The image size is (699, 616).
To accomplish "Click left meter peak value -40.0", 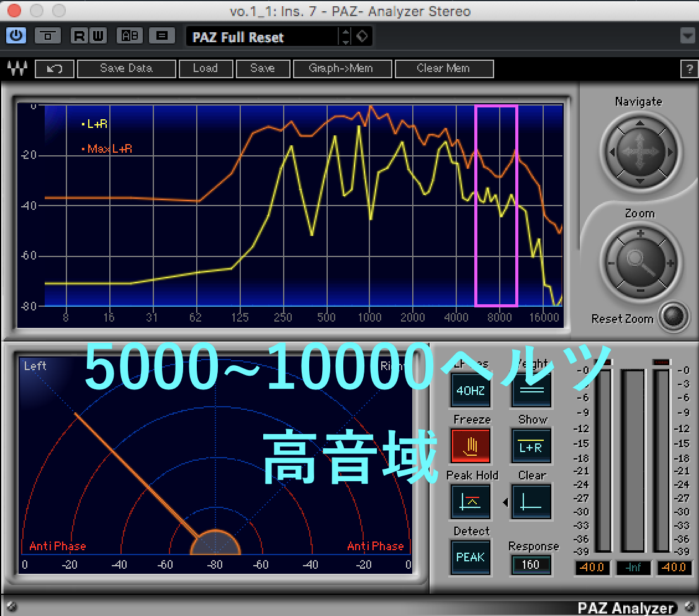I will click(592, 568).
